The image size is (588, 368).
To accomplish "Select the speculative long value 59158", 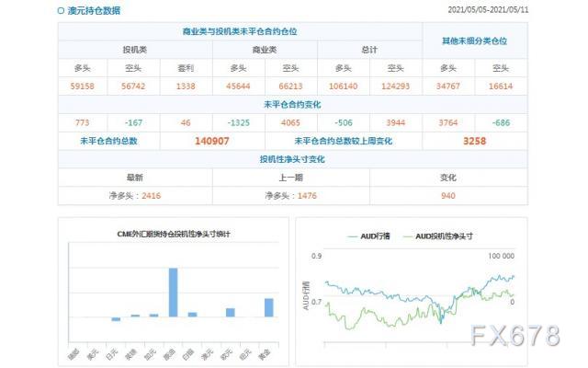I will coord(83,86).
